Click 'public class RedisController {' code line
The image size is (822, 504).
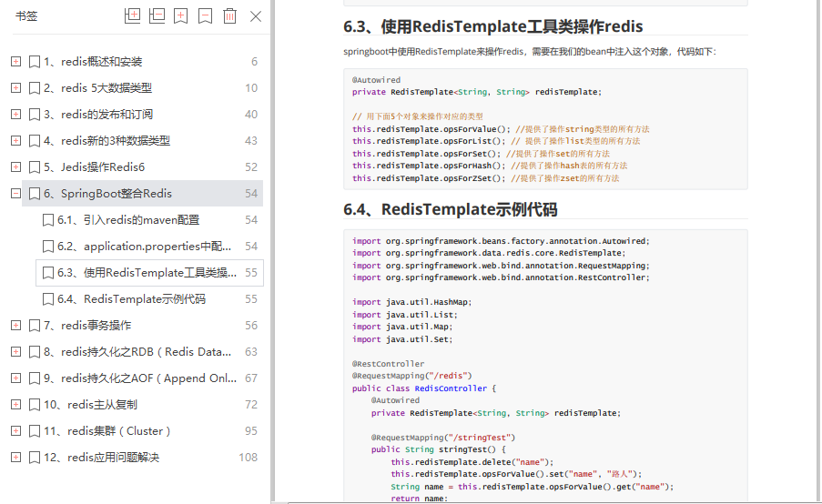tap(424, 388)
